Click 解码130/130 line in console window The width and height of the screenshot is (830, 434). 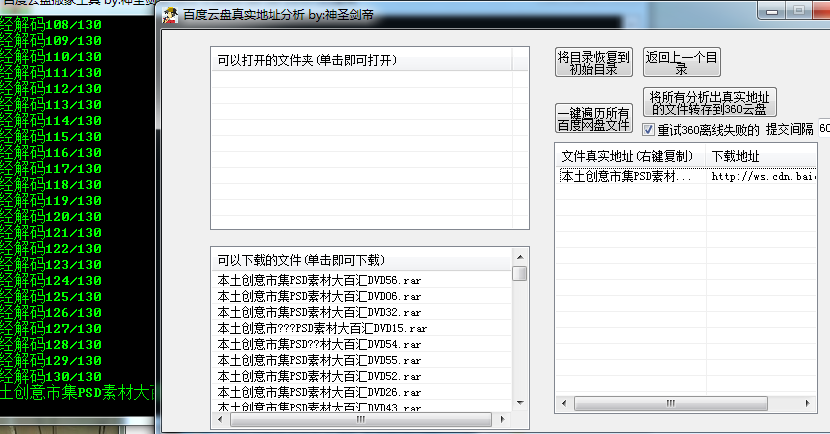pos(51,377)
